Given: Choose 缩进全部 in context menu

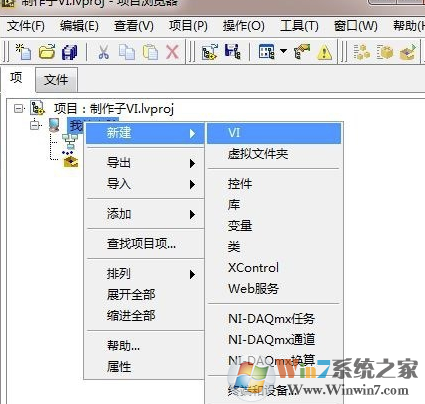Looking at the screenshot, I should click(x=145, y=316).
